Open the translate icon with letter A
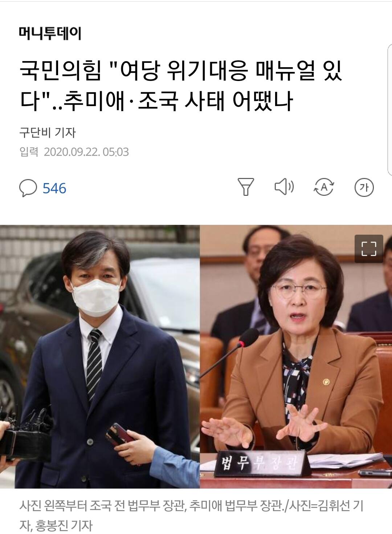The image size is (392, 534). pos(324,187)
